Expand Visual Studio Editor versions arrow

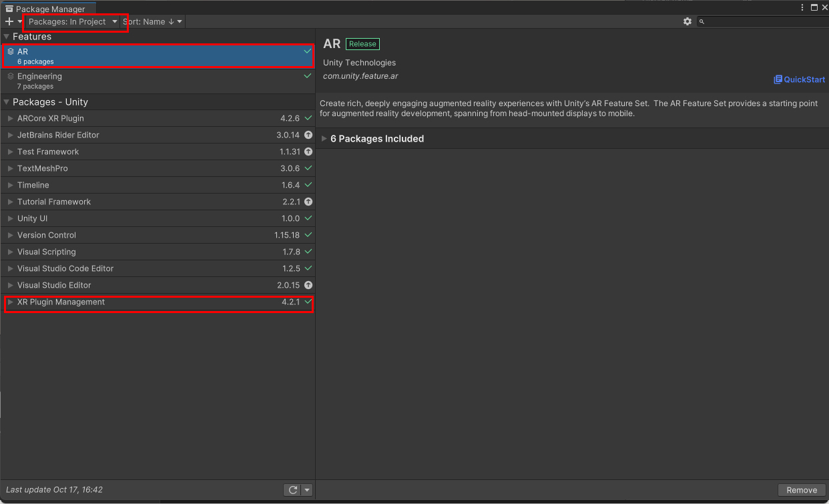click(10, 285)
